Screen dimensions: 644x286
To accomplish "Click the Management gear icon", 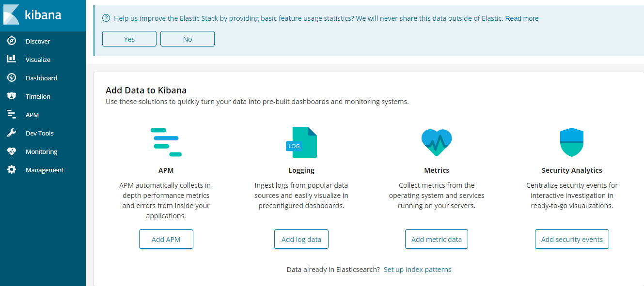I will [x=12, y=170].
